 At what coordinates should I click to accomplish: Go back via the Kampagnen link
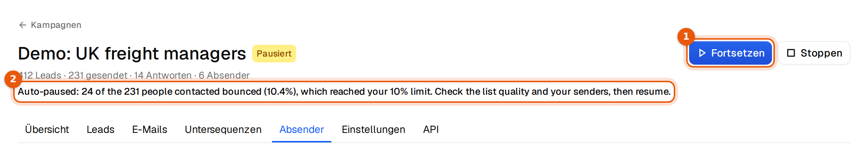50,25
